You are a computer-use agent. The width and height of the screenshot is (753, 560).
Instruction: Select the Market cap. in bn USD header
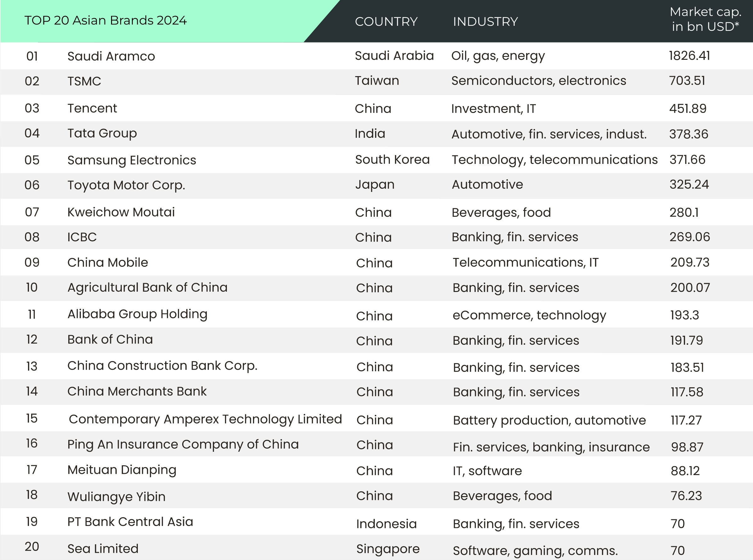705,19
